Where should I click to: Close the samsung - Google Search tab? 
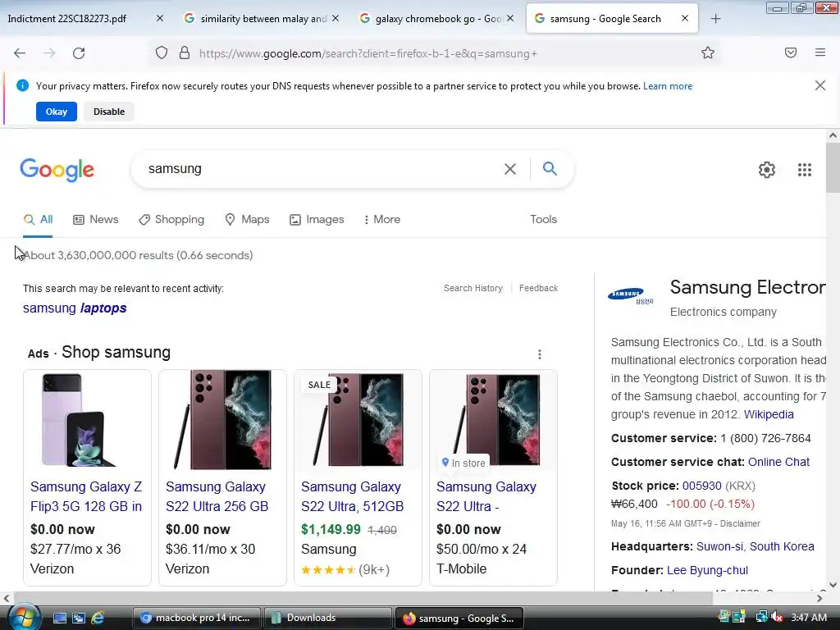[685, 18]
